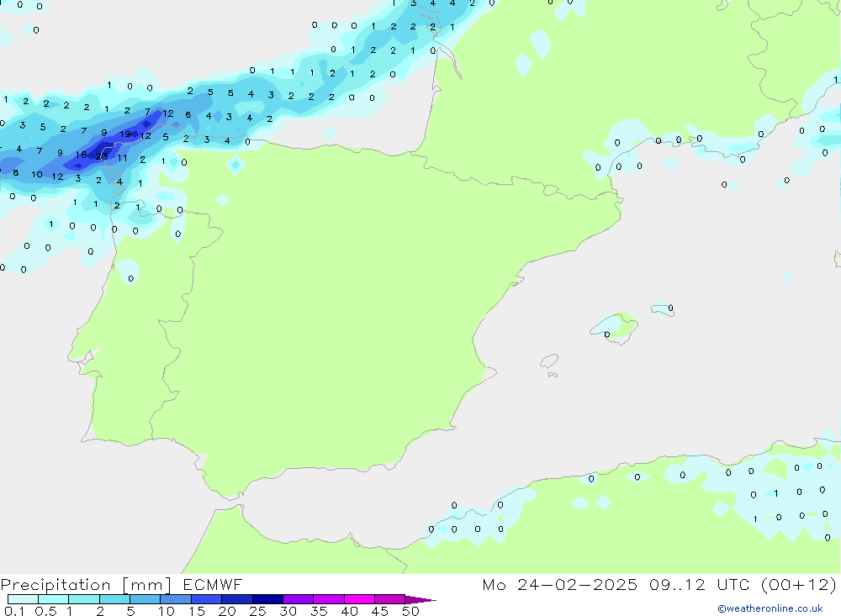
Task: Click the "Precipitation [mm]" legend title
Action: [x=86, y=585]
